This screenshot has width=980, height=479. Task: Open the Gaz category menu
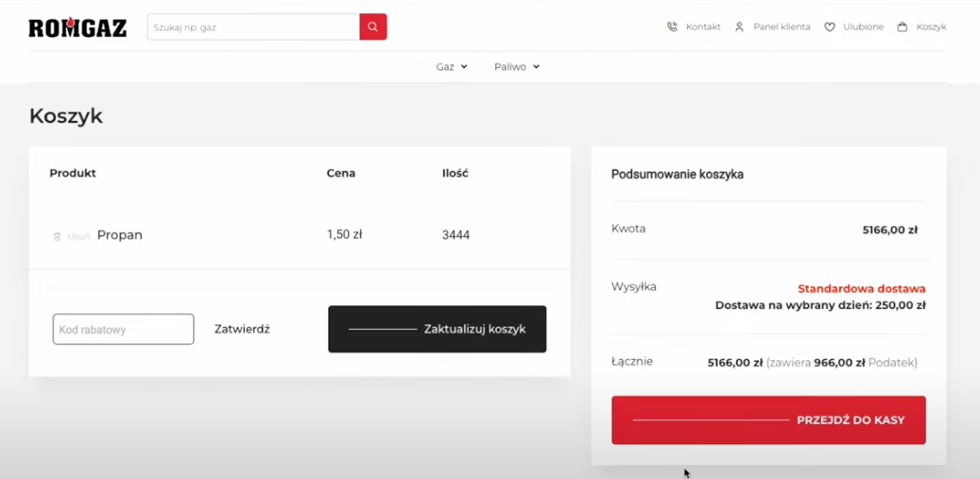click(445, 67)
